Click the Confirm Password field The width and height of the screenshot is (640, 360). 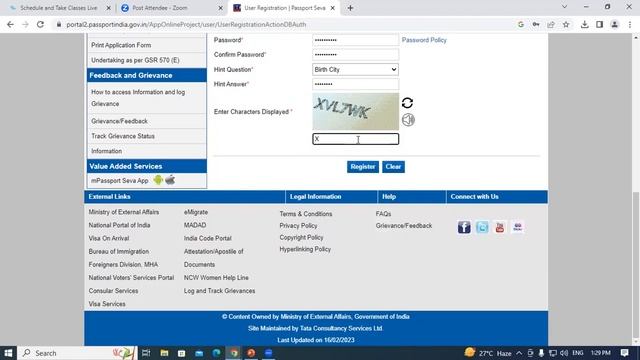pyautogui.click(x=356, y=55)
